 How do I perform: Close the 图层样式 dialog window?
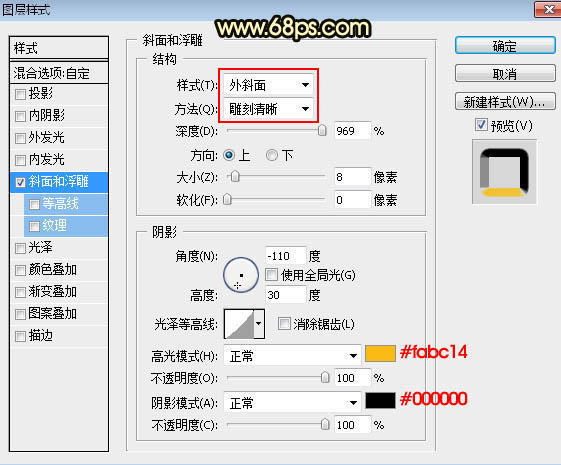tap(547, 9)
